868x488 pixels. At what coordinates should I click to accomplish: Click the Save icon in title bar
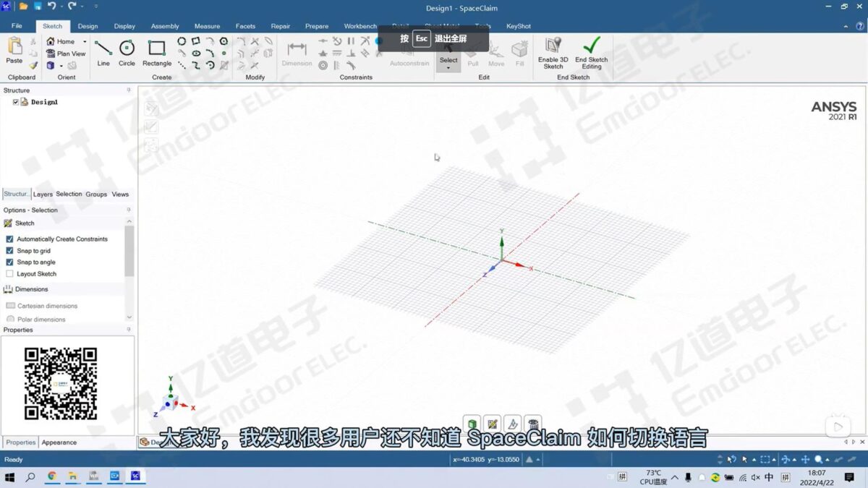click(x=37, y=6)
